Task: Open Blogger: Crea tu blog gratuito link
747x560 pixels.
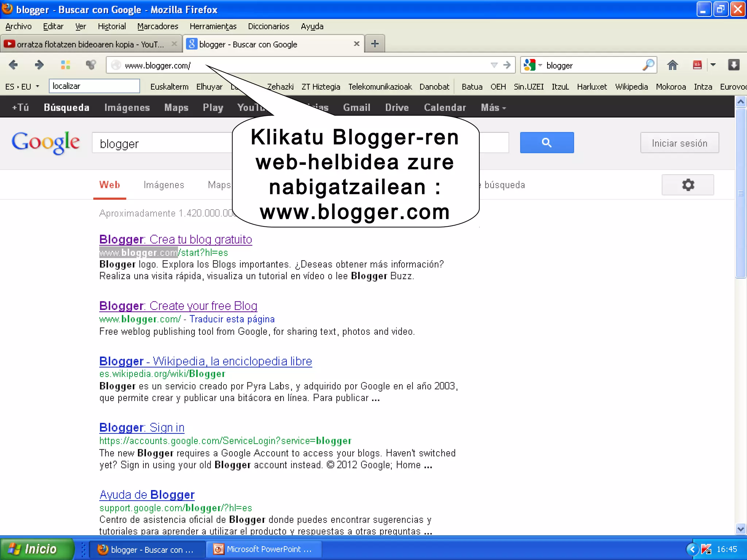Action: [175, 240]
